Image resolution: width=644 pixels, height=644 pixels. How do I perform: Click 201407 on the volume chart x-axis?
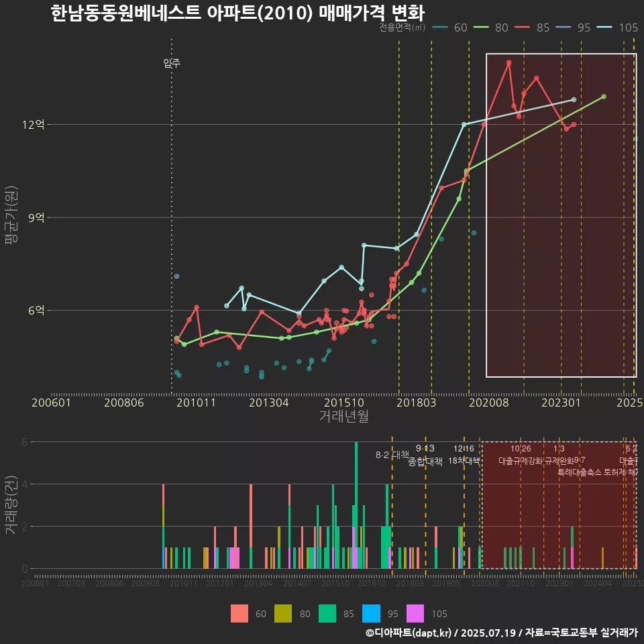point(297,583)
